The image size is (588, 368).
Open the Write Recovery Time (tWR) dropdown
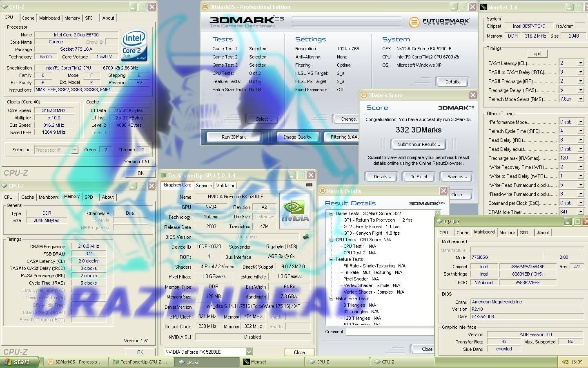580,167
